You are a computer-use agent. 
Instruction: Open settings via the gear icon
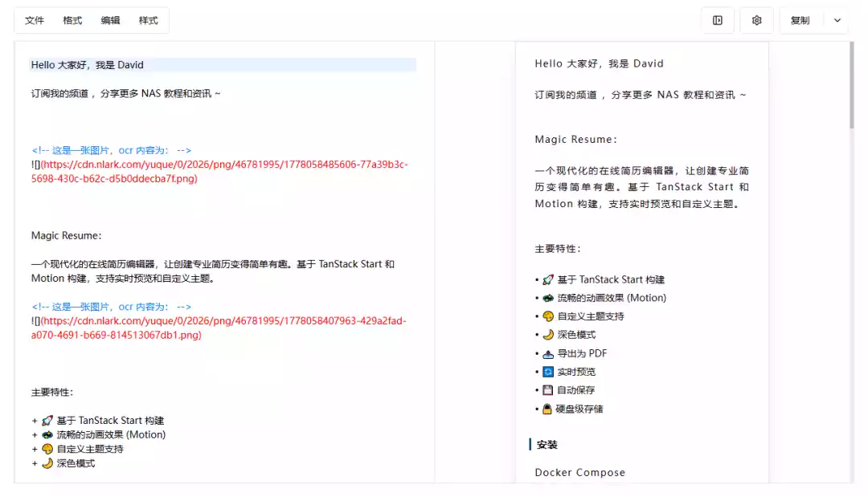click(x=757, y=20)
